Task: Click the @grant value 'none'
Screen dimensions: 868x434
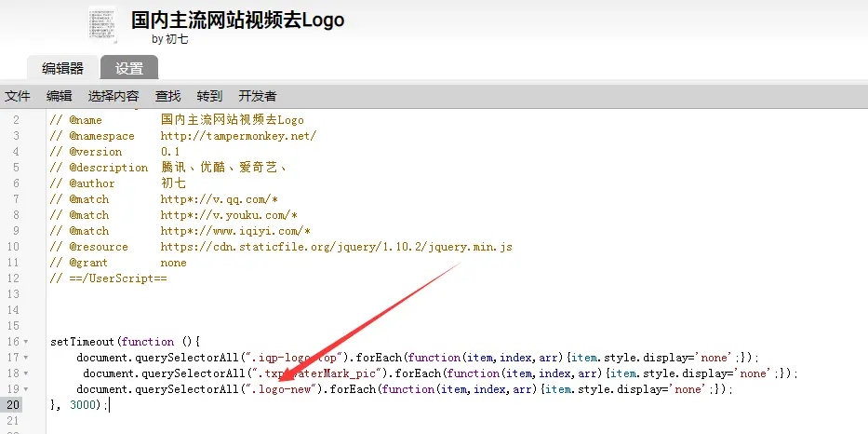Action: [x=174, y=263]
